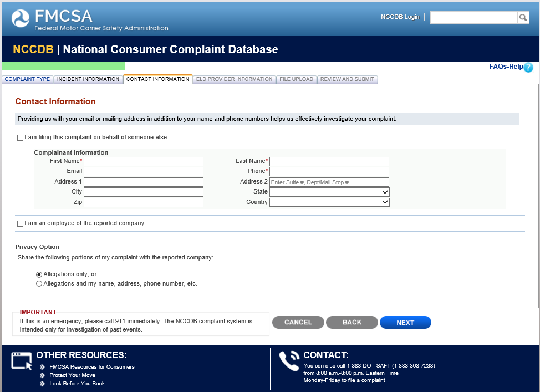Check I am an employee of reported company
Image resolution: width=540 pixels, height=392 pixels.
pyautogui.click(x=21, y=223)
